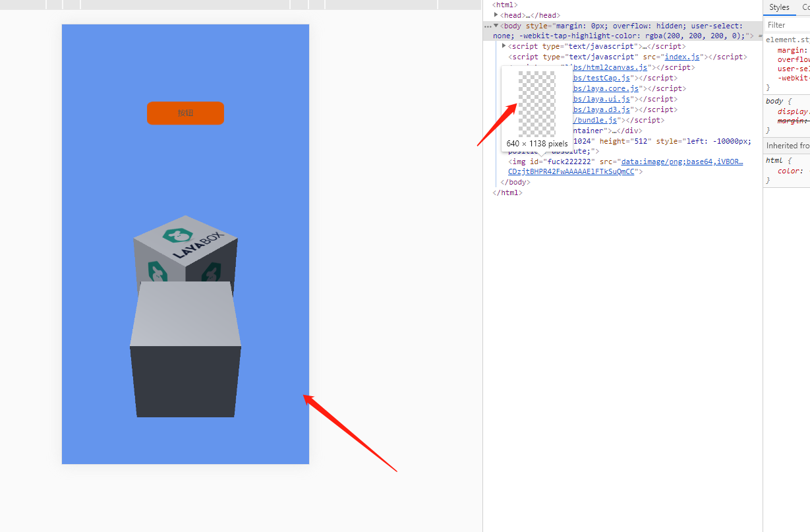Click the logo on the cube's right face

click(x=212, y=272)
